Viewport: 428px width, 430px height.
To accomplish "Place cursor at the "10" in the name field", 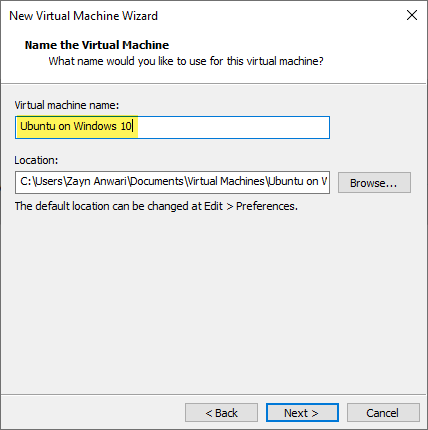I will coord(126,126).
